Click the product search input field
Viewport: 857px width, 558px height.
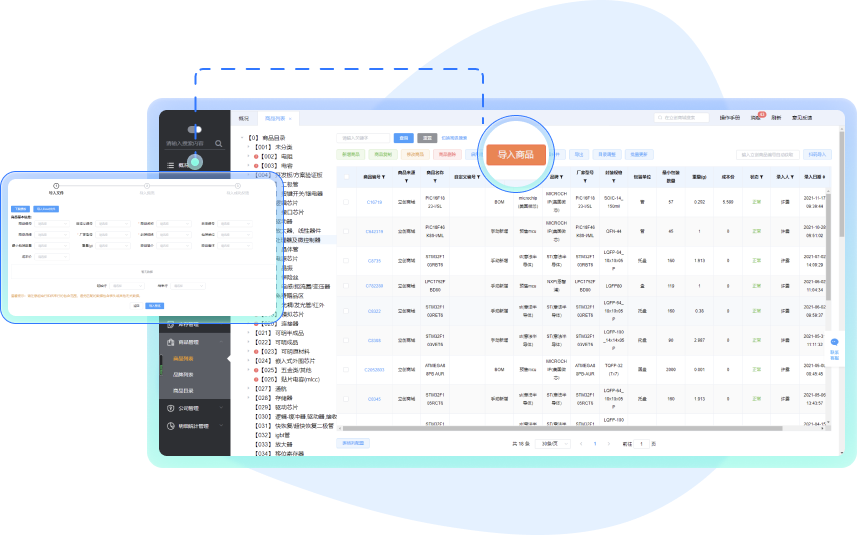(363, 137)
